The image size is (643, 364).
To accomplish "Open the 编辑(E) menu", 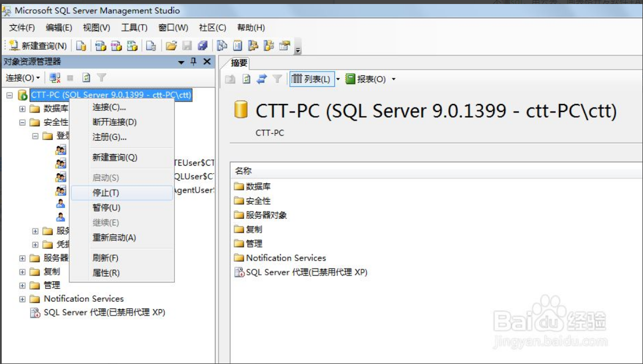I will click(59, 27).
